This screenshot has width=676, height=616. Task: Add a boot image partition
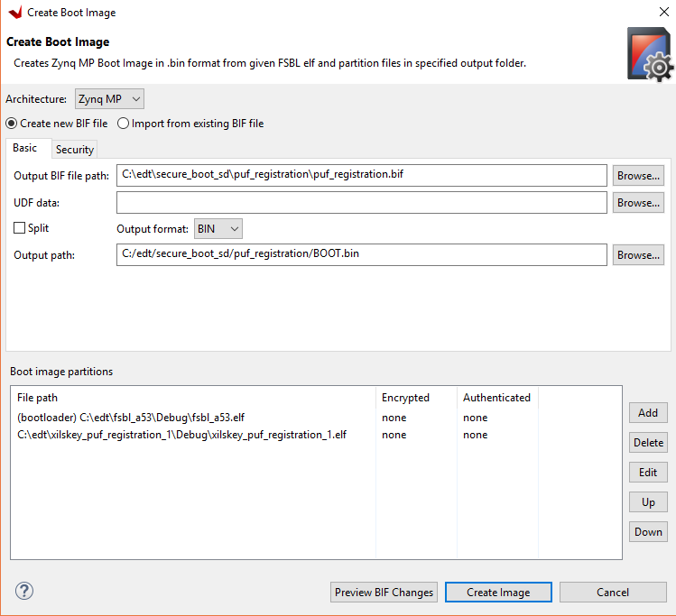(648, 413)
